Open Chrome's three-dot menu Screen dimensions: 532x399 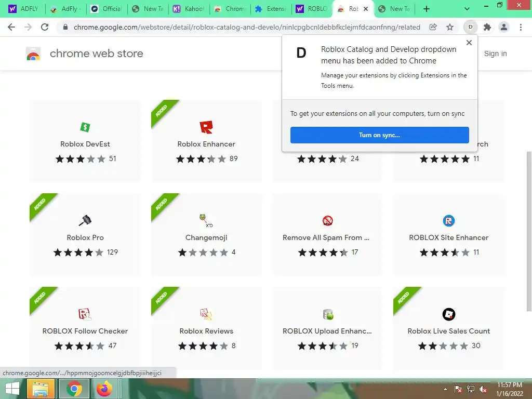pyautogui.click(x=521, y=27)
